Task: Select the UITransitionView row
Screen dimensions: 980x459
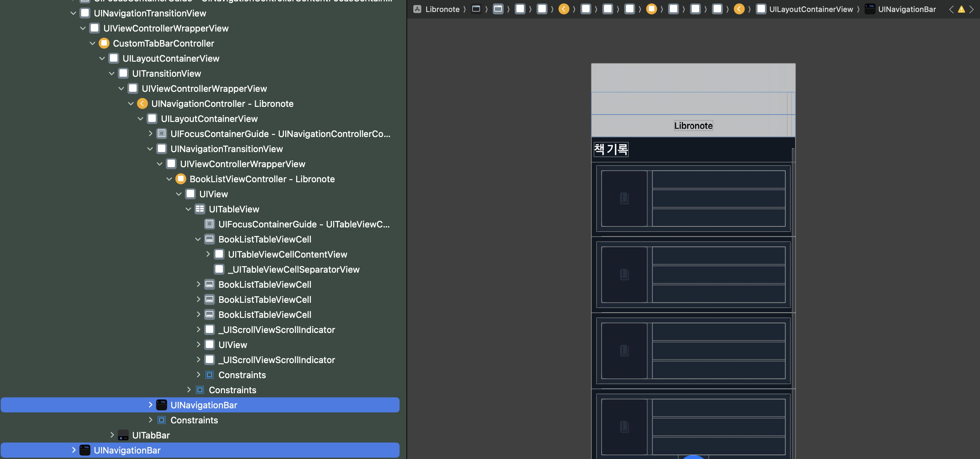Action: click(x=166, y=73)
